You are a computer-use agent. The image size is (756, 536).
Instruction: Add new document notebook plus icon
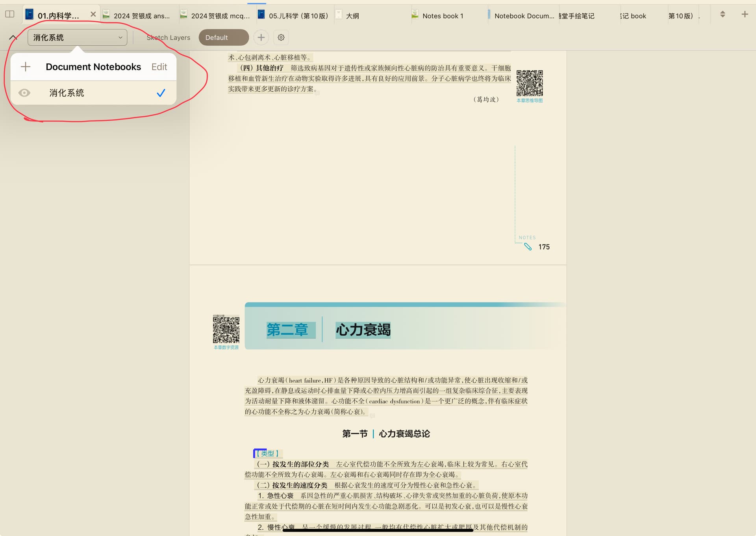26,67
